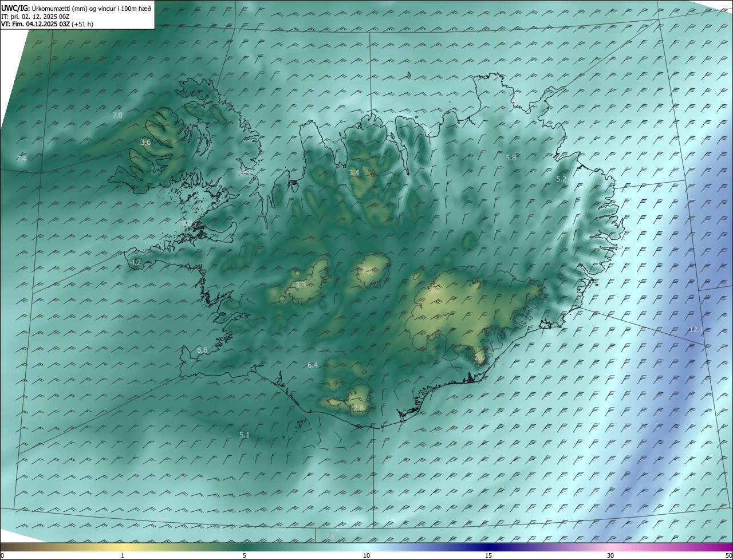Select the 3.4 value in north Iceland
The height and width of the screenshot is (560, 733).
354,172
